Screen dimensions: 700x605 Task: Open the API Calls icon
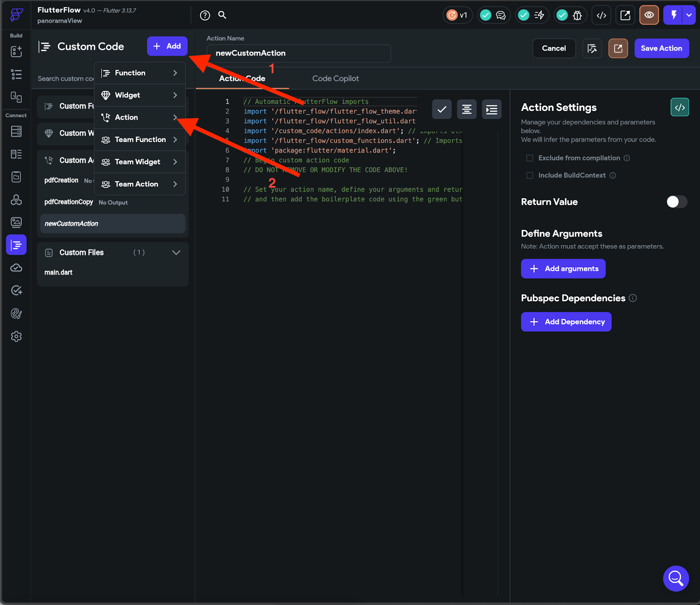pos(16,200)
